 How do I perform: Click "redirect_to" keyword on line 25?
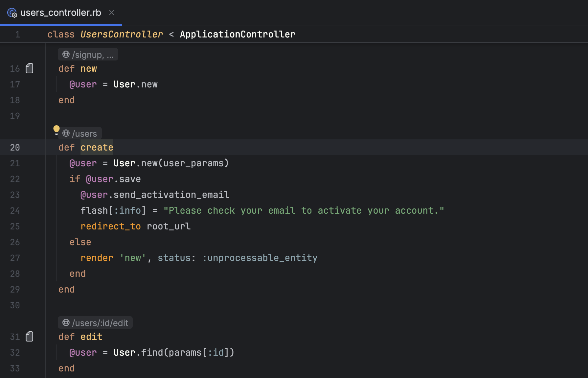pyautogui.click(x=111, y=226)
